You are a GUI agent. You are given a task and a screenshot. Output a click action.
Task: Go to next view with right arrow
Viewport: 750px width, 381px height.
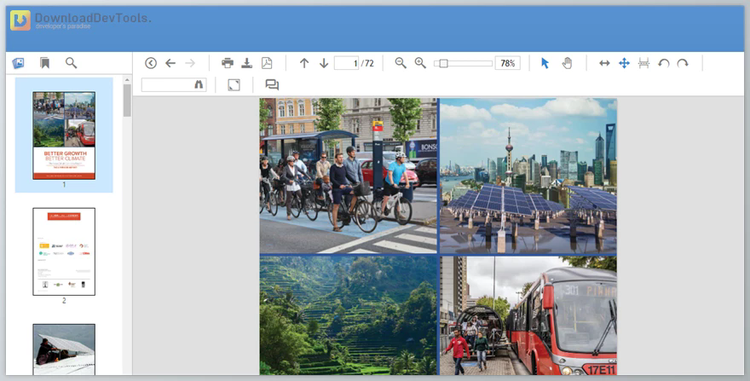(x=190, y=63)
